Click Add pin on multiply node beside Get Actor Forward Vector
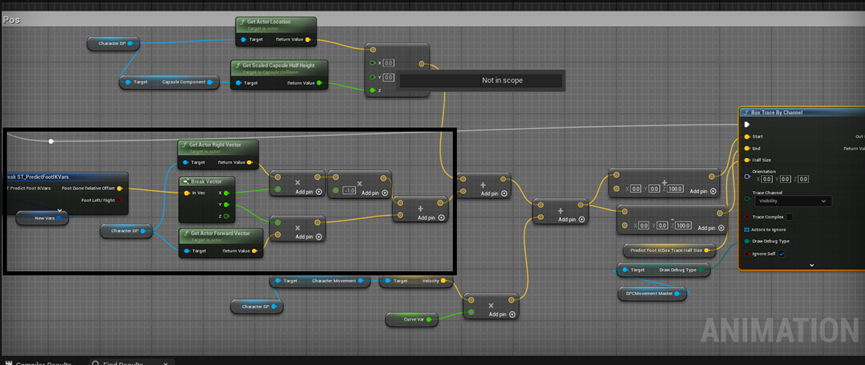The height and width of the screenshot is (365, 865). (308, 237)
